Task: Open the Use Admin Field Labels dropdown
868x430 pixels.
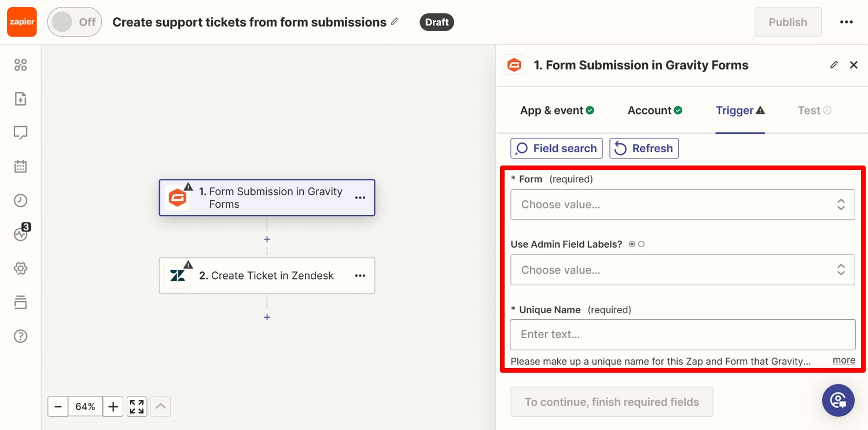Action: click(x=682, y=270)
